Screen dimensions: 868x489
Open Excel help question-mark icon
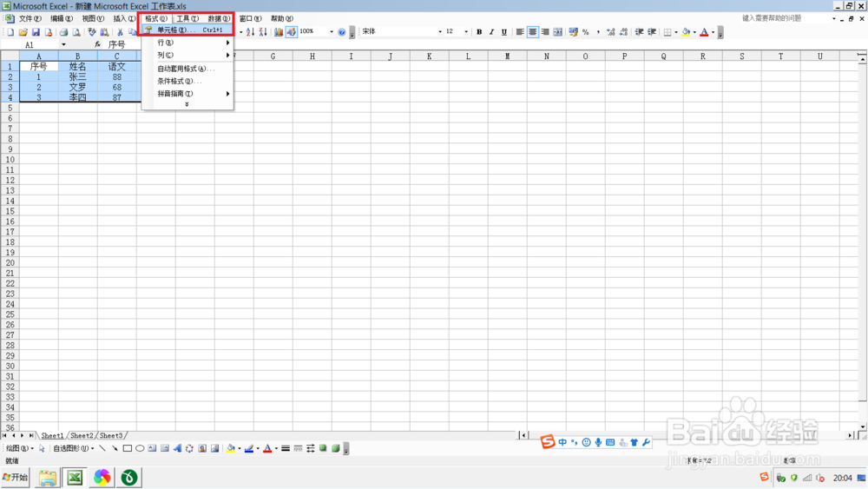[x=341, y=32]
